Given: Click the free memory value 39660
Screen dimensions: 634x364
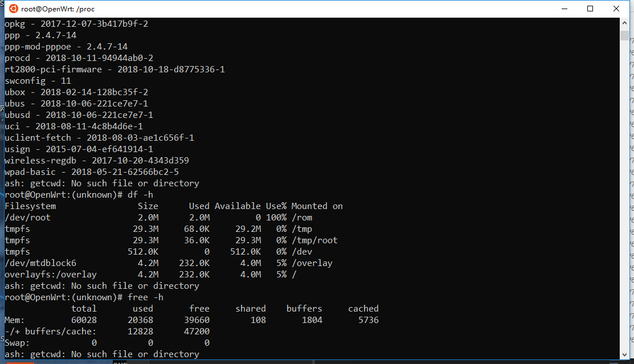Looking at the screenshot, I should pyautogui.click(x=197, y=320).
